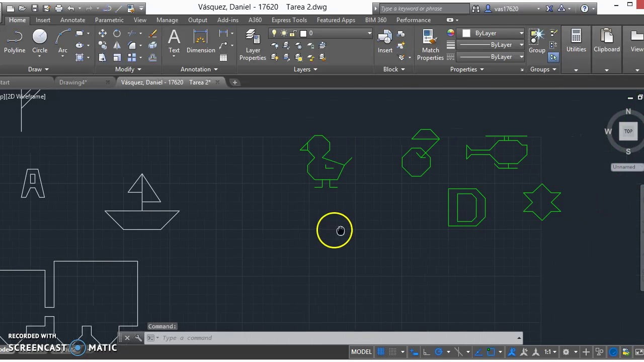Click the MODEL space button
Image resolution: width=644 pixels, height=362 pixels.
[361, 352]
